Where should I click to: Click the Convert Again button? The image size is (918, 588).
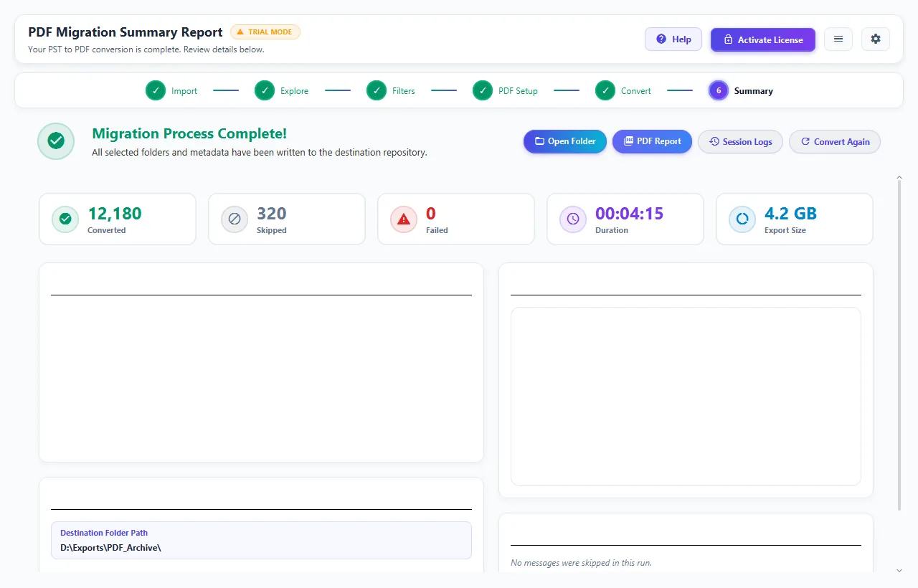pyautogui.click(x=835, y=141)
